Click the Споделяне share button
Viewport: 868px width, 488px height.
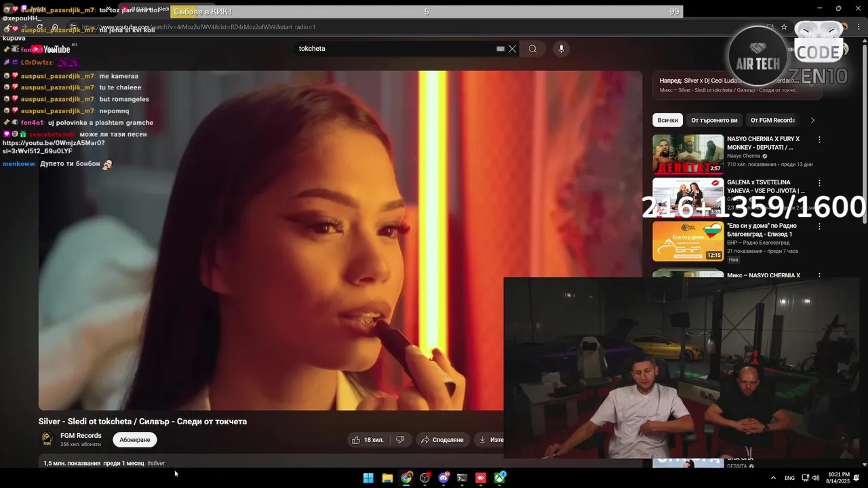442,440
